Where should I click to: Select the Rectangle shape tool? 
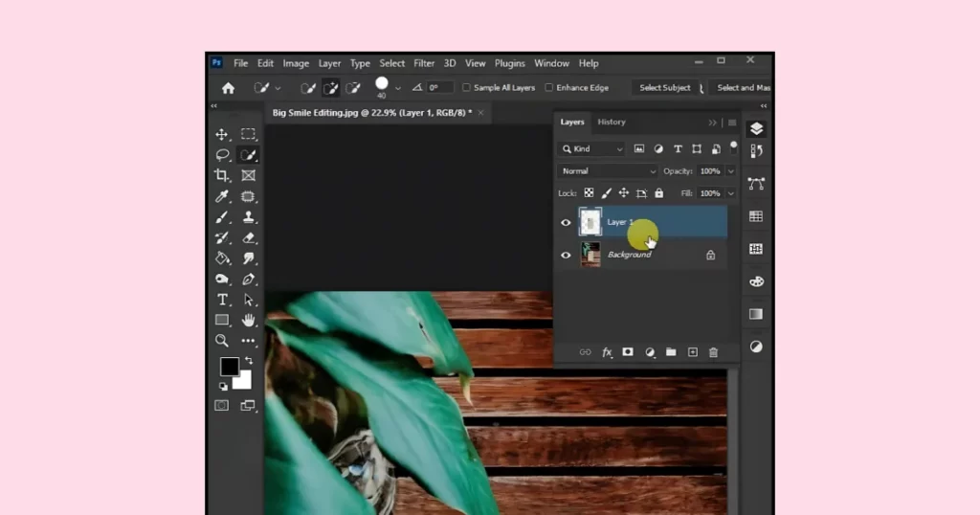point(222,320)
